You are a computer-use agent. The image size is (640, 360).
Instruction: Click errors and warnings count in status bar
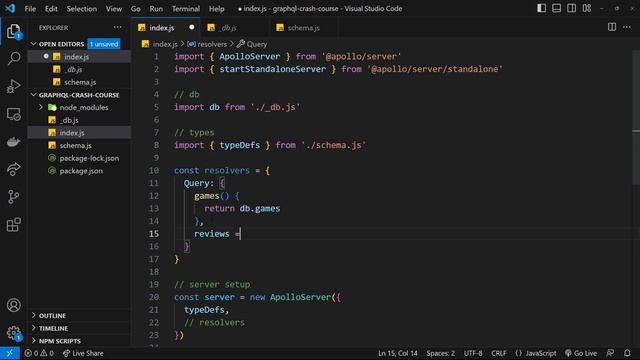tap(39, 353)
